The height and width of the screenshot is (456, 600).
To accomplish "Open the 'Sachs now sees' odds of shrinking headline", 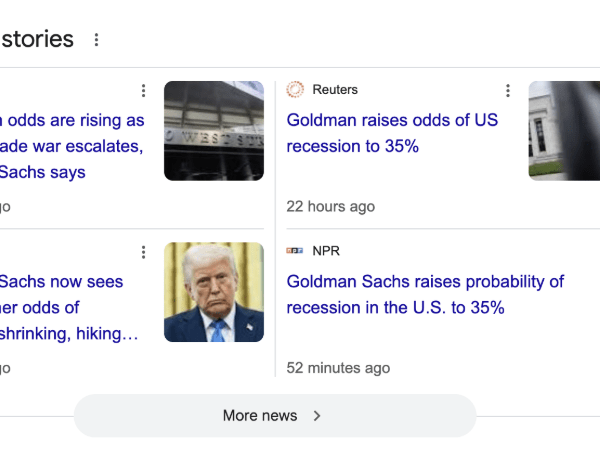I will [x=69, y=308].
